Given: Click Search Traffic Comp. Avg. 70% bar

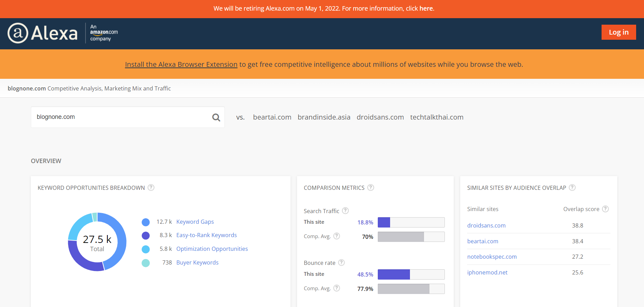Looking at the screenshot, I should (x=411, y=237).
